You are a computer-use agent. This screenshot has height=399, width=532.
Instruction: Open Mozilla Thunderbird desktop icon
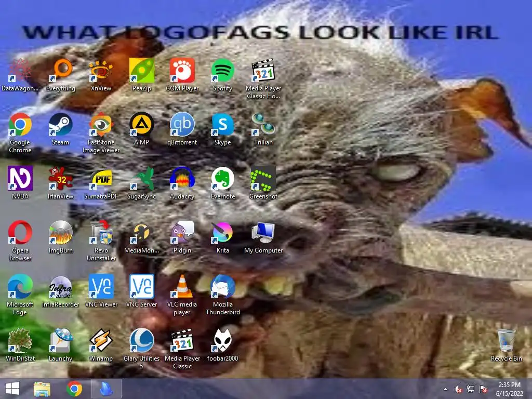[x=222, y=295]
